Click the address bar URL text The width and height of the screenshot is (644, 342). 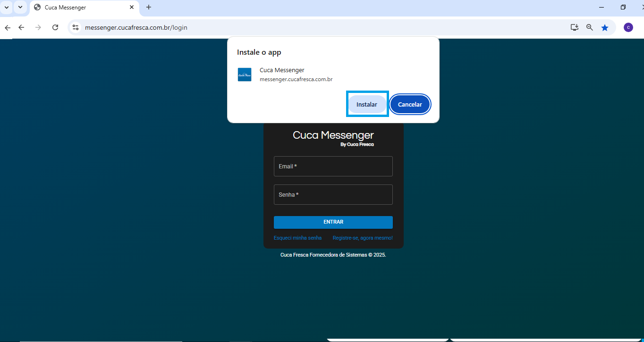136,27
